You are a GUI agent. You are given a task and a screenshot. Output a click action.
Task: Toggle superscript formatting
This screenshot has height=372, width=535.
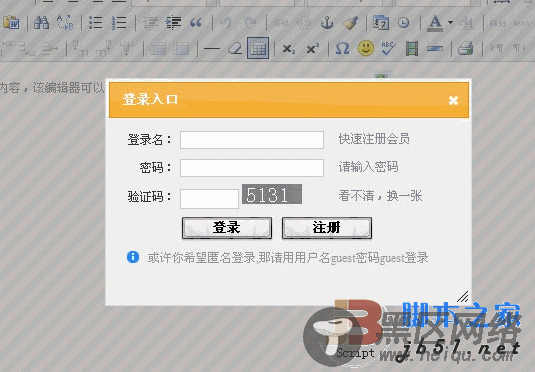[x=313, y=49]
